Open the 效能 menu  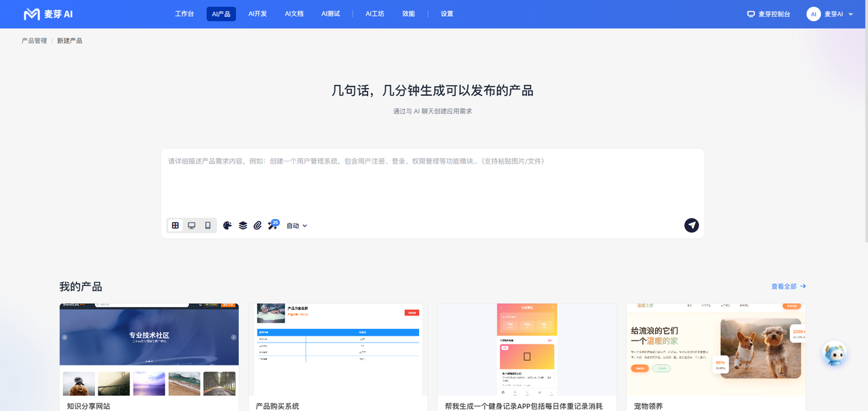click(x=408, y=14)
